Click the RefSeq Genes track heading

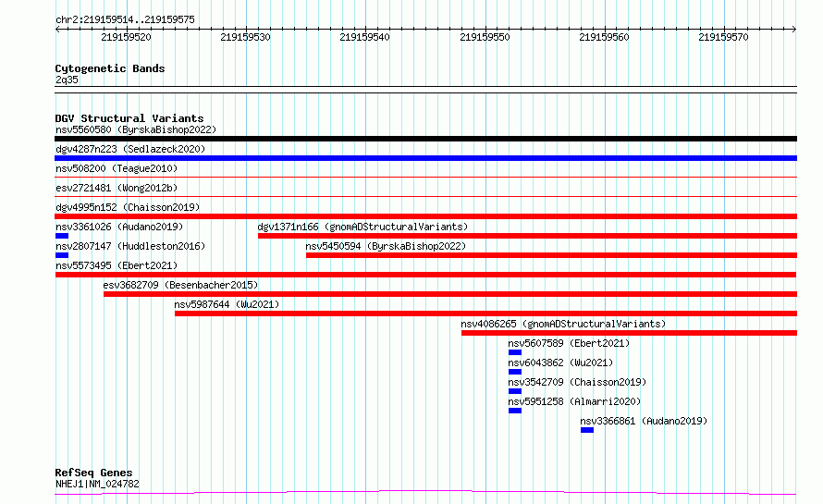point(93,473)
